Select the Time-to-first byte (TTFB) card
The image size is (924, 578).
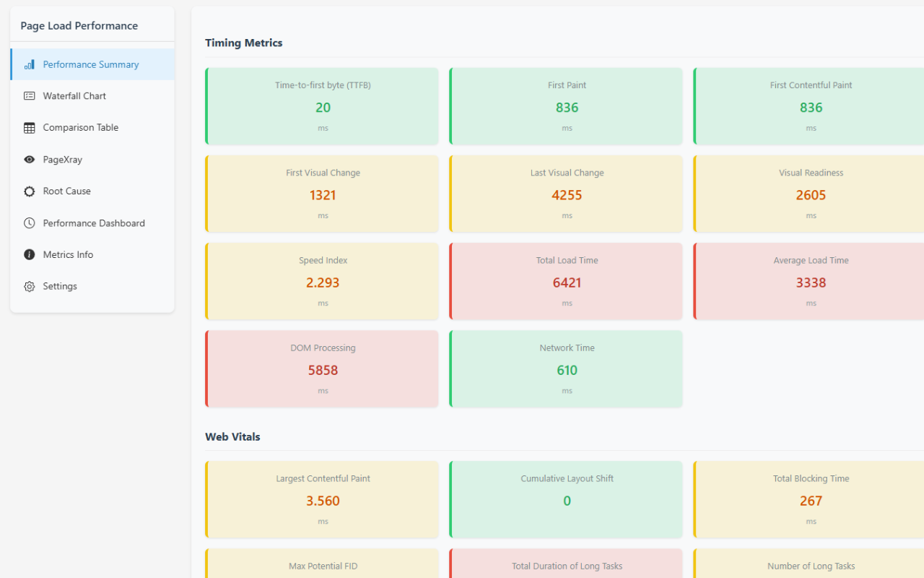pos(322,106)
